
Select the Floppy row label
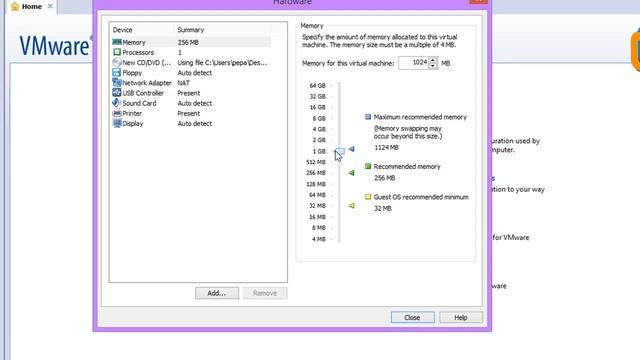point(132,73)
